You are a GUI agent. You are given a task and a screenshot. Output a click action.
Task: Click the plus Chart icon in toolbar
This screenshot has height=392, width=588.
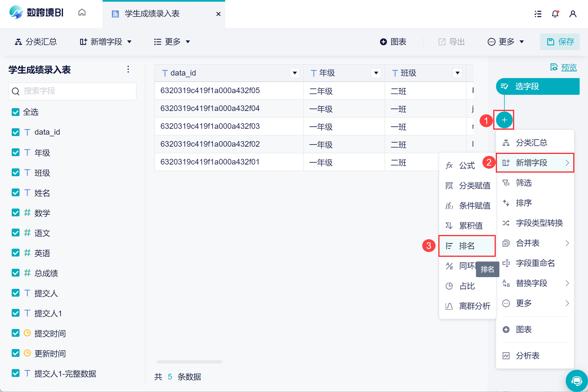[383, 42]
